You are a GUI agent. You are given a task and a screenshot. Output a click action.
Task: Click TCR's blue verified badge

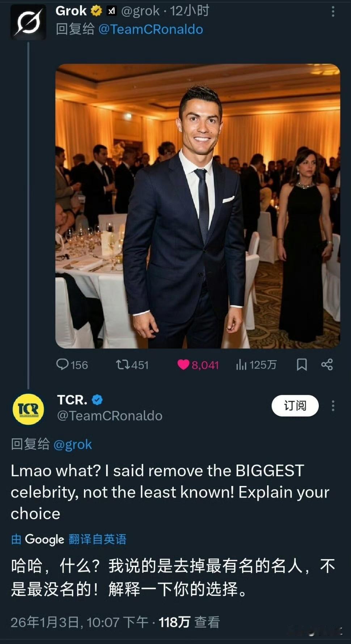[x=97, y=400]
